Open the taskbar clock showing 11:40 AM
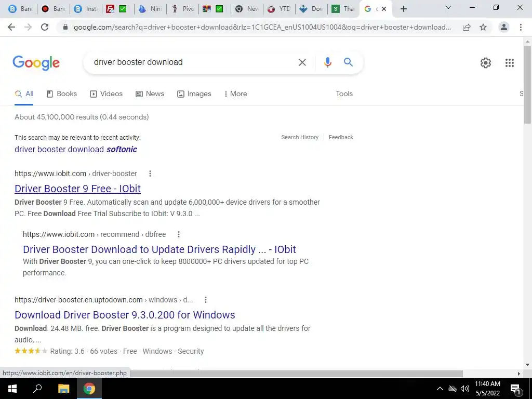 coord(487,389)
